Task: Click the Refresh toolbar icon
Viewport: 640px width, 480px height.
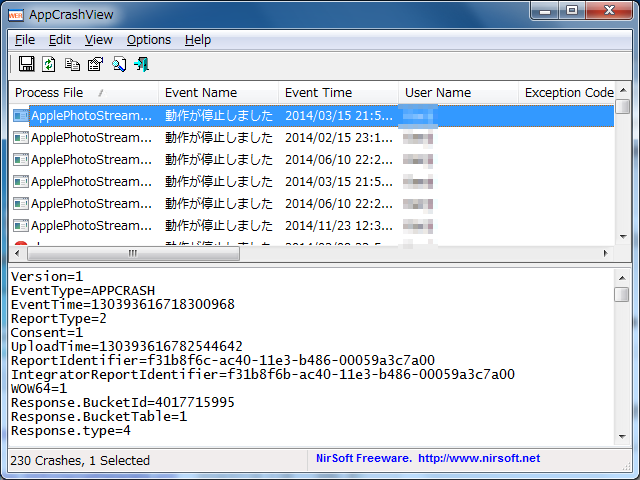Action: pyautogui.click(x=49, y=64)
